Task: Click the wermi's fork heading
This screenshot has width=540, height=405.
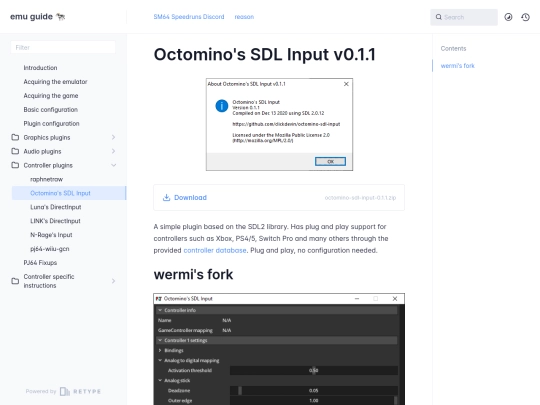Action: (x=193, y=274)
